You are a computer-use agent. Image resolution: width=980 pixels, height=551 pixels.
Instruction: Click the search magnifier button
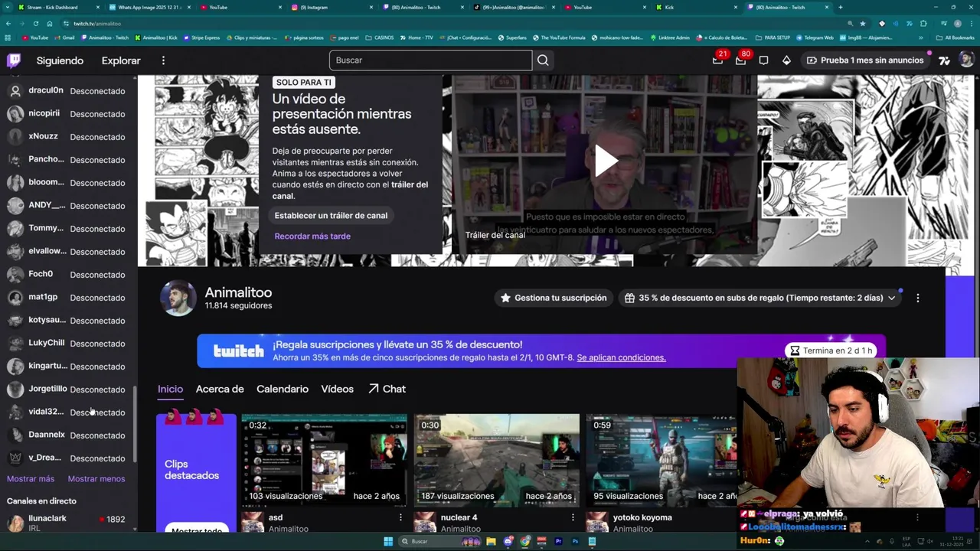[x=543, y=60]
